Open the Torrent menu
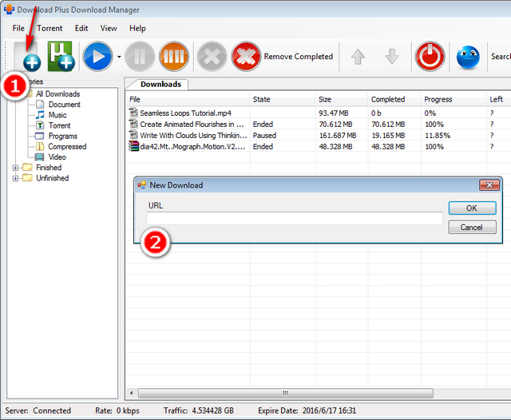511x420 pixels. pyautogui.click(x=50, y=29)
